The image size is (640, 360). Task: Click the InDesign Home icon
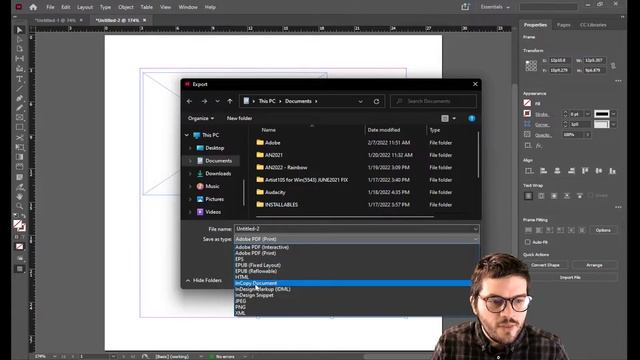(x=33, y=7)
